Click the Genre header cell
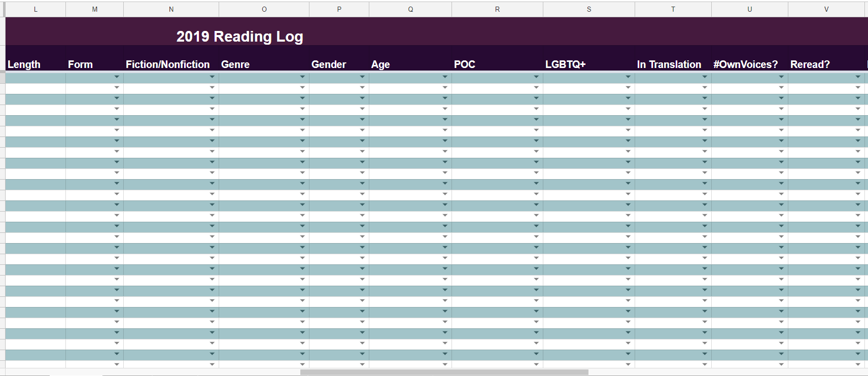The image size is (868, 376). click(x=264, y=58)
